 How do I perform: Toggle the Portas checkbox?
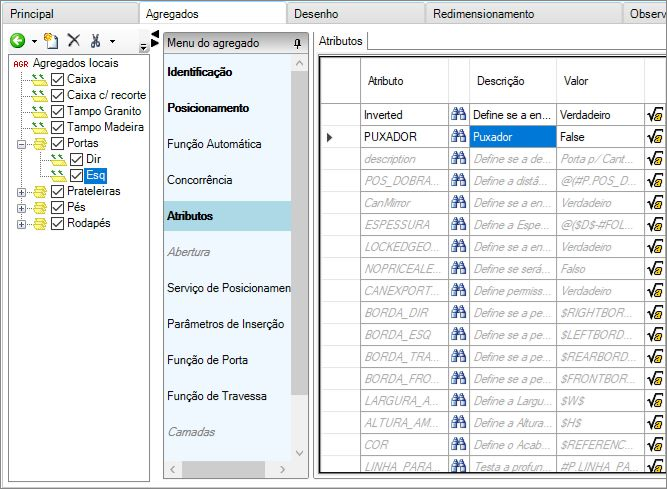click(57, 143)
